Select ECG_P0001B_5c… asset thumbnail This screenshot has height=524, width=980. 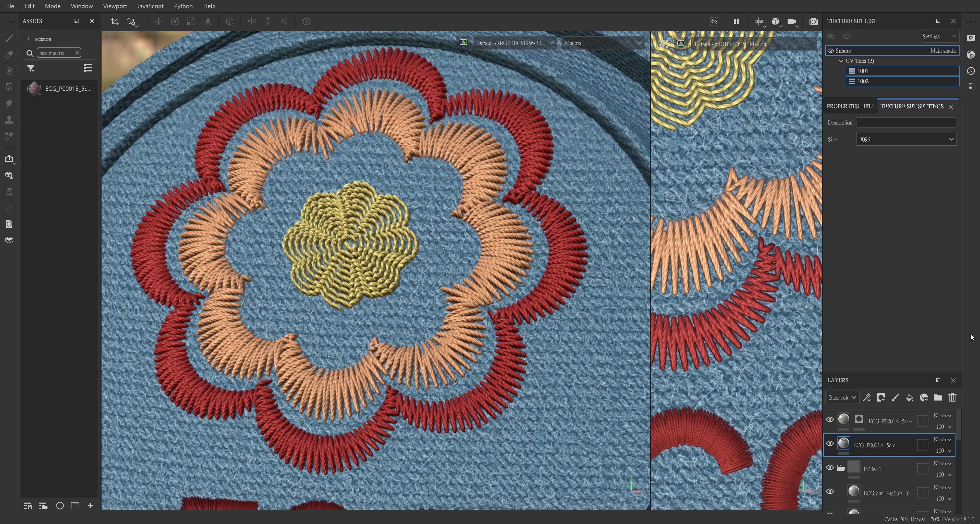34,89
